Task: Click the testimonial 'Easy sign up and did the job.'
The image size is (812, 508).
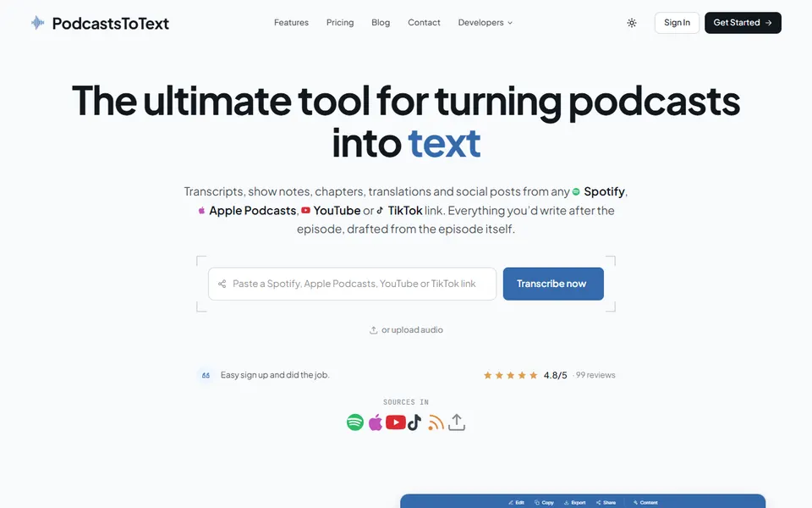Action: [275, 375]
